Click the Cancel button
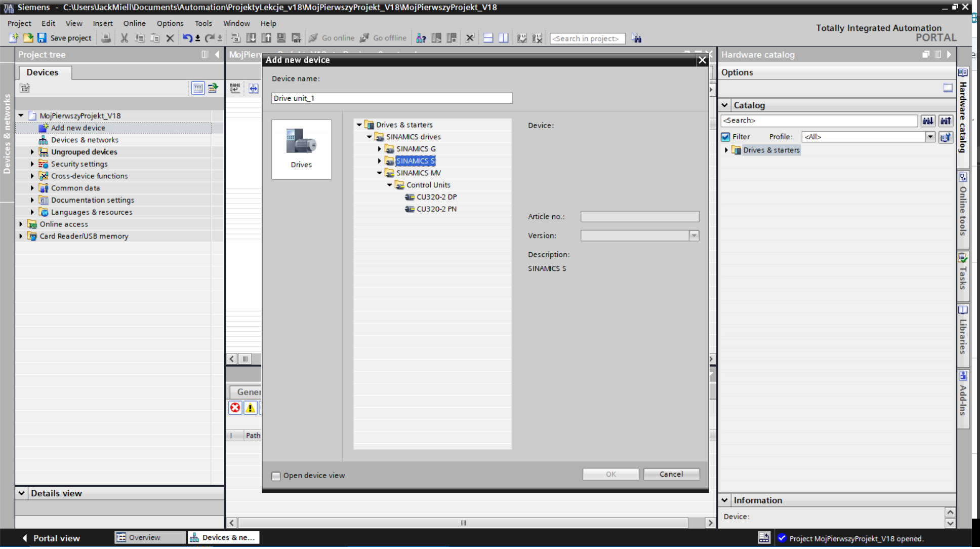The height and width of the screenshot is (549, 980). point(671,474)
